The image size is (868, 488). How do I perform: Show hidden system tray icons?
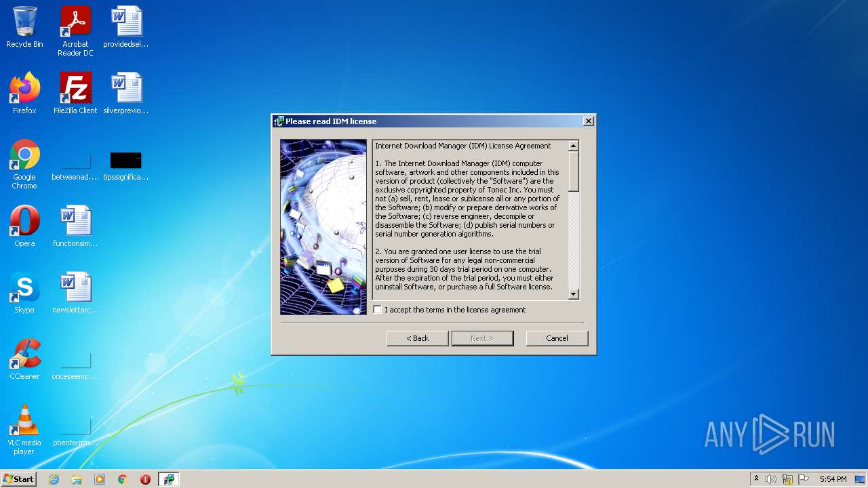pyautogui.click(x=756, y=479)
